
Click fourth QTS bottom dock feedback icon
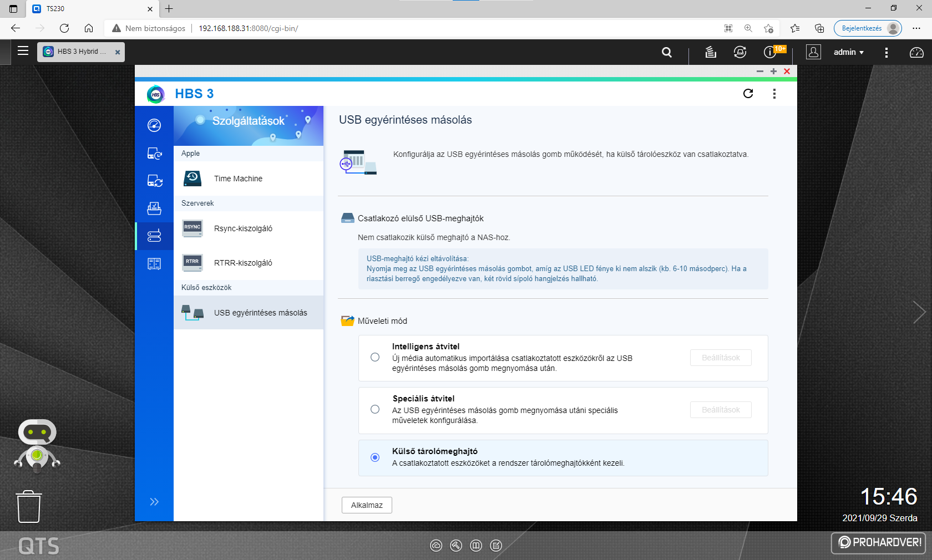pyautogui.click(x=496, y=546)
